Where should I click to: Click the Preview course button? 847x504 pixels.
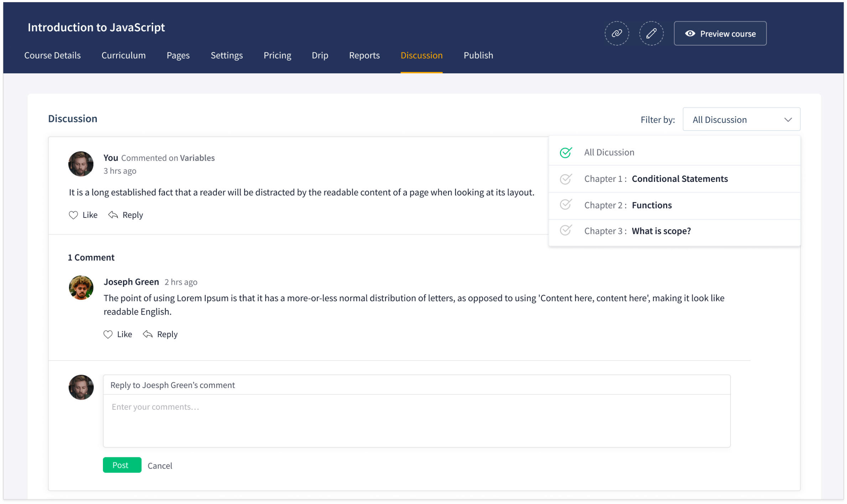point(720,33)
